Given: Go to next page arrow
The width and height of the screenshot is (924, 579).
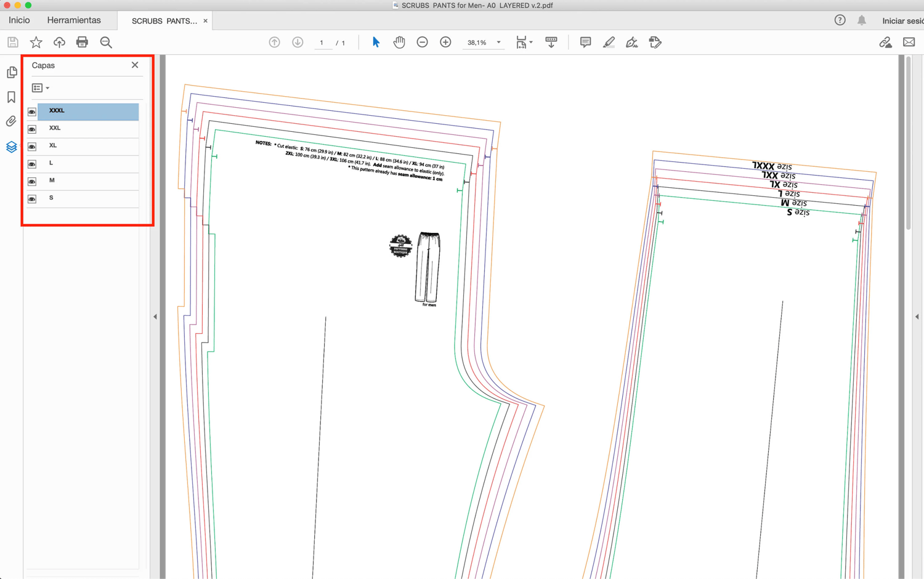Looking at the screenshot, I should [x=298, y=43].
